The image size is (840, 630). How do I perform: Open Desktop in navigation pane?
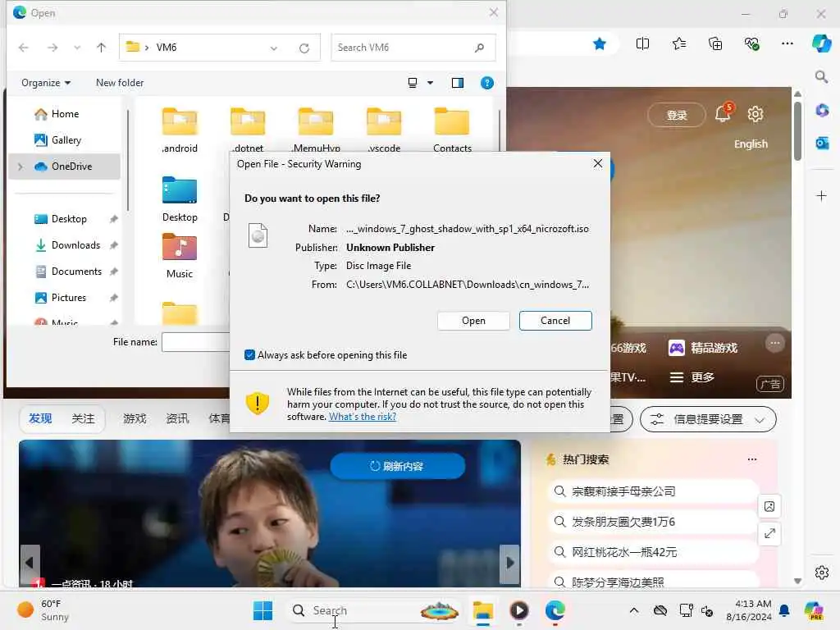69,218
